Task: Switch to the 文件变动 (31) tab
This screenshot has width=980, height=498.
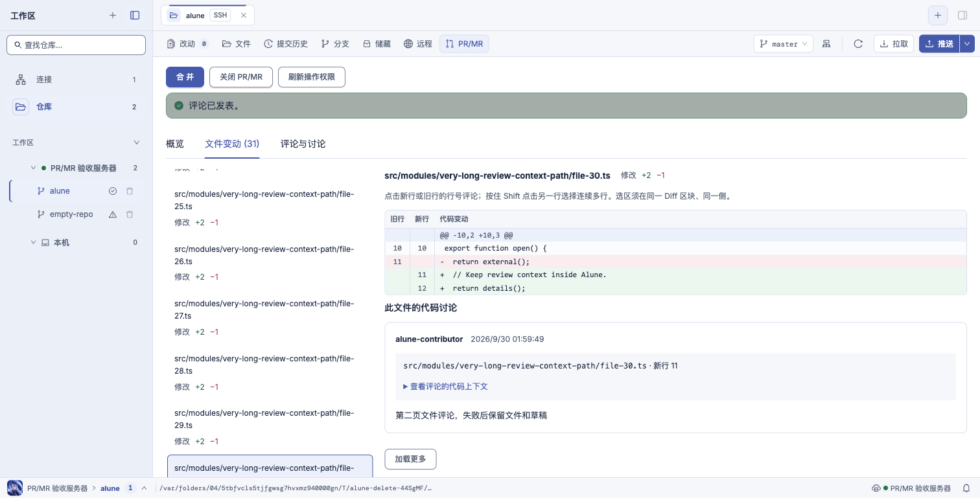Action: 232,144
